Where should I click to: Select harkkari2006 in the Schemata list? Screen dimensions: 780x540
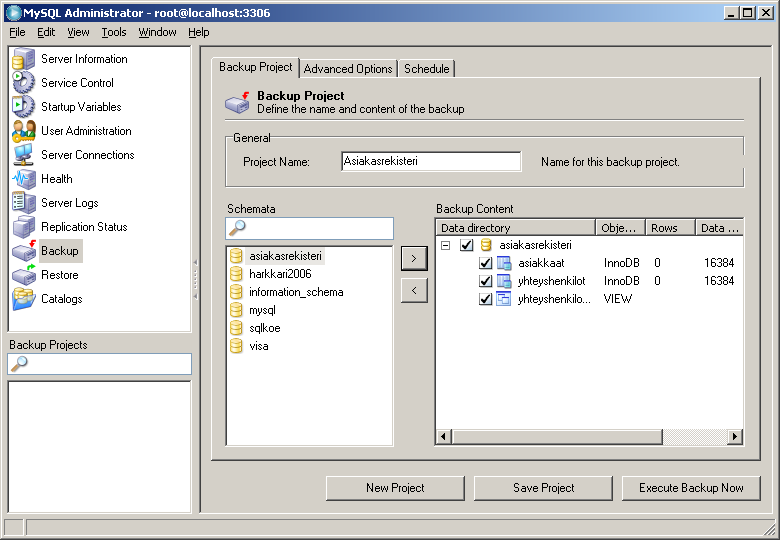280,274
